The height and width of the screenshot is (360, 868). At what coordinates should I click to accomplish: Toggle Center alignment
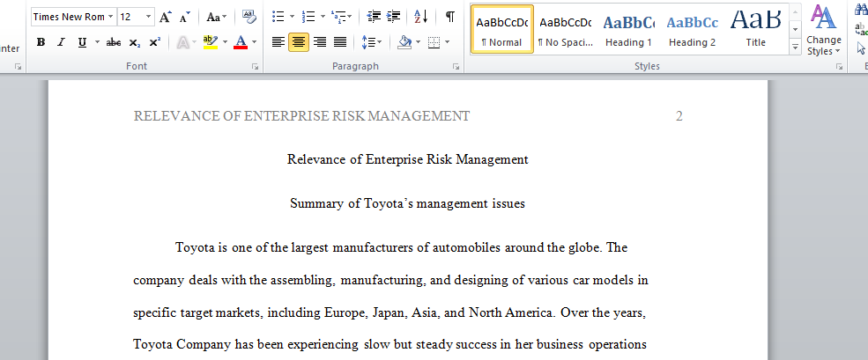[x=299, y=42]
